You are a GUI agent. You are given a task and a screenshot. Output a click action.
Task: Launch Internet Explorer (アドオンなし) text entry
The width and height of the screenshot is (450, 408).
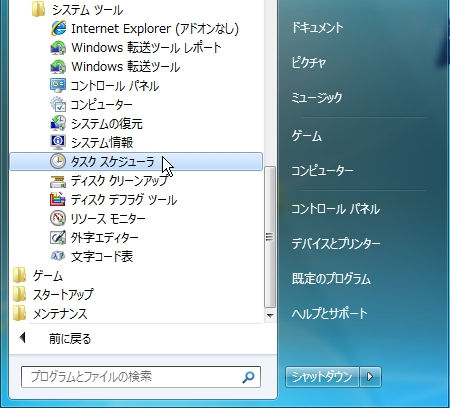155,29
